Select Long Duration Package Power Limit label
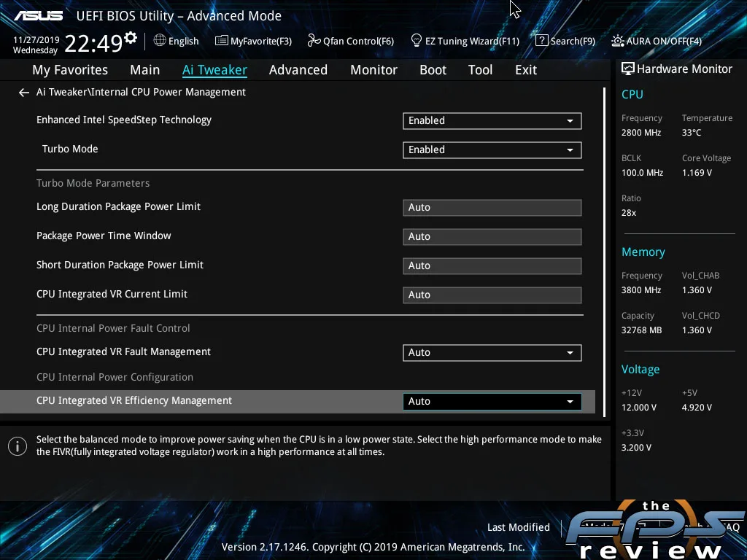Viewport: 747px width, 560px height. click(119, 206)
